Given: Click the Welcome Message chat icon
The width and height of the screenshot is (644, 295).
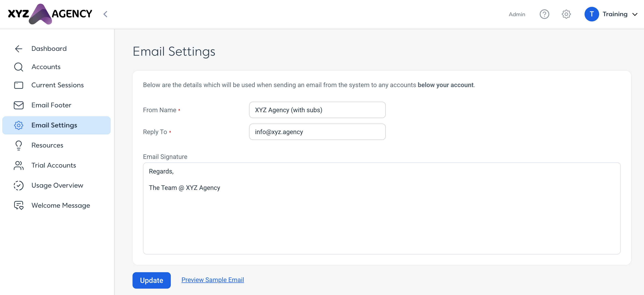Looking at the screenshot, I should pos(19,205).
